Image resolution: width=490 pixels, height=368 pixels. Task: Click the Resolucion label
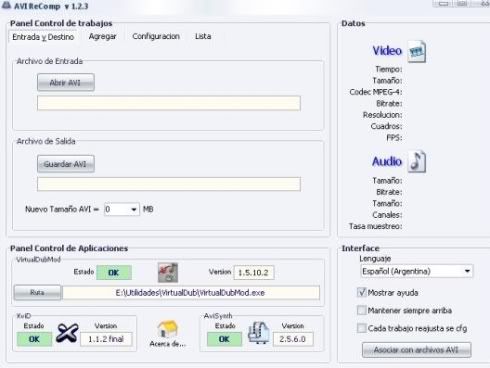click(x=382, y=115)
